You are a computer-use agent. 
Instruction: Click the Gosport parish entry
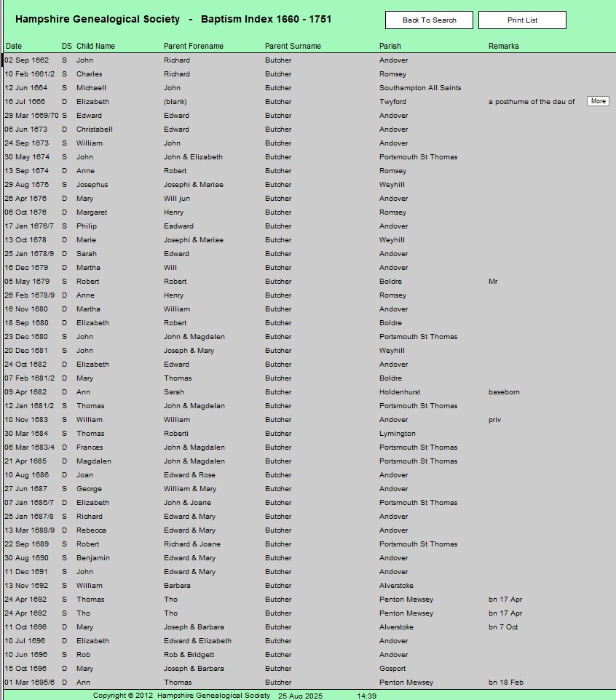[393, 669]
